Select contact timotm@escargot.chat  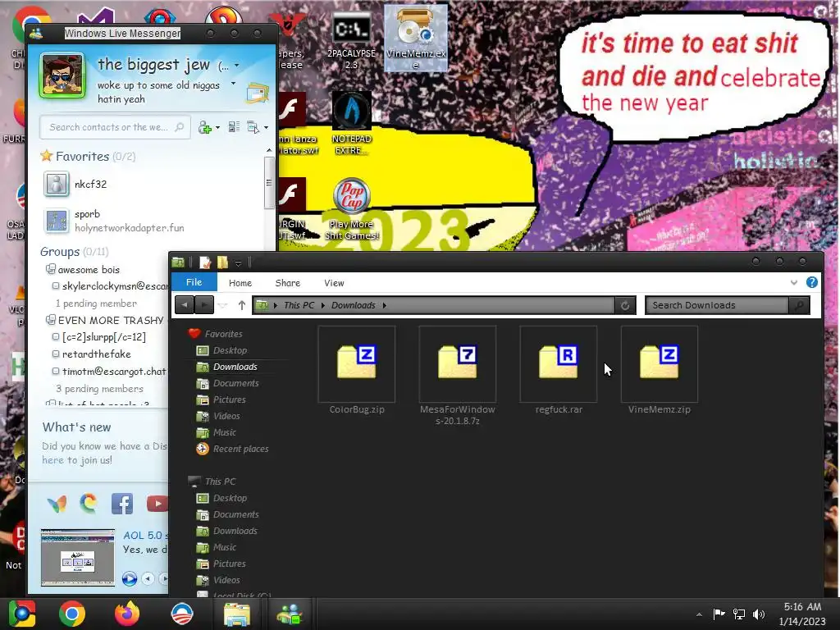114,371
